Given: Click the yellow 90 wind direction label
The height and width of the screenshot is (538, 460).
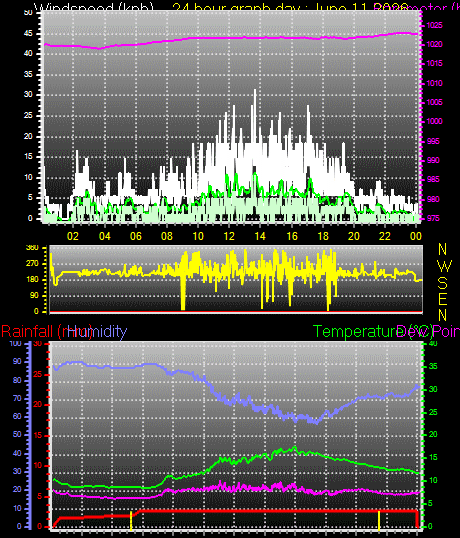Looking at the screenshot, I should (34, 295).
